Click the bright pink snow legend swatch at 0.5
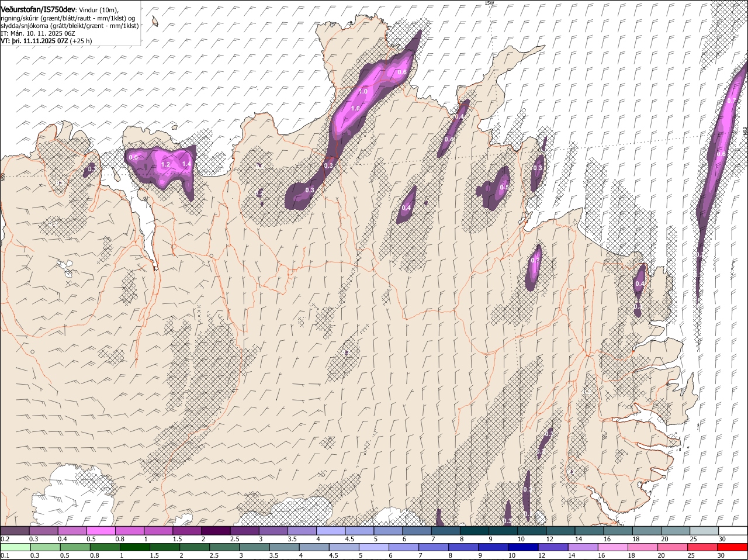Screen dimensions: 748x560 tap(101, 531)
